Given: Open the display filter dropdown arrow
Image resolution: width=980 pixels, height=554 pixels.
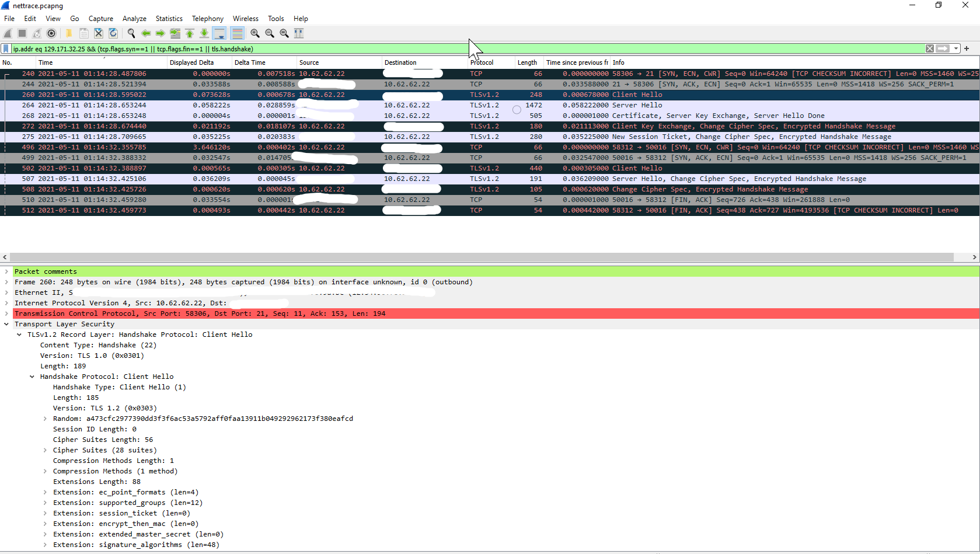Looking at the screenshot, I should pos(955,48).
